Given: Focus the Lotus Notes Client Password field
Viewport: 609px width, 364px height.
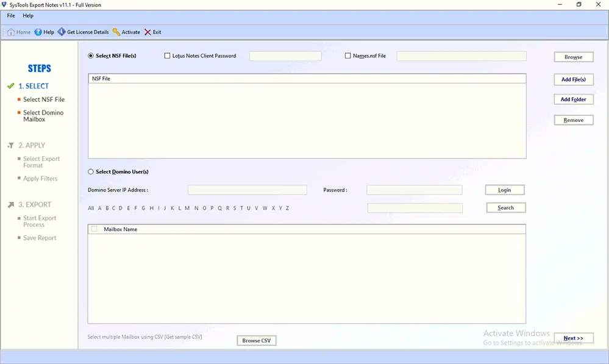Looking at the screenshot, I should point(285,56).
